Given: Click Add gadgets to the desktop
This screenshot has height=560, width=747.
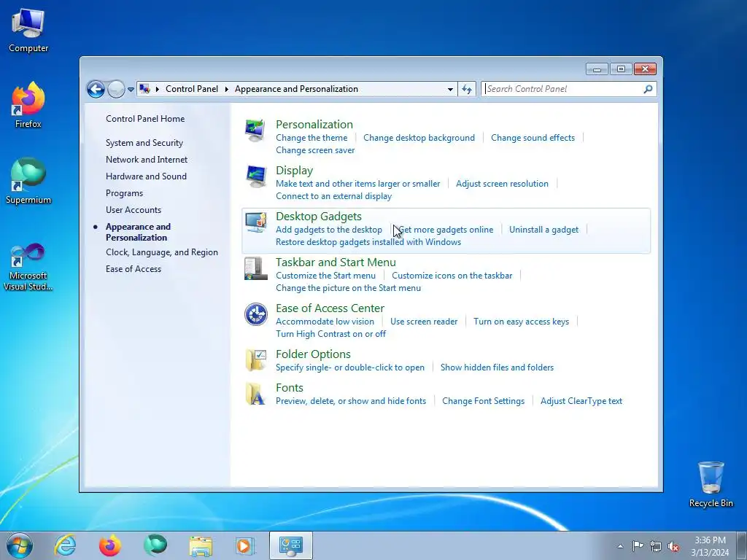Looking at the screenshot, I should point(329,230).
